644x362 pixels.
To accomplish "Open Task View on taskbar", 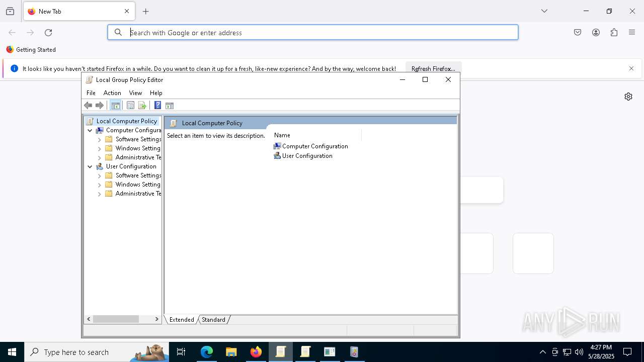I will (181, 352).
